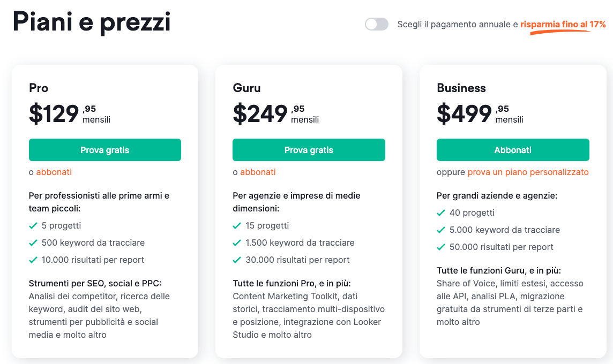The image size is (613, 364).
Task: Click the underlined "risparmia fino al 17%" text
Action: 563,24
